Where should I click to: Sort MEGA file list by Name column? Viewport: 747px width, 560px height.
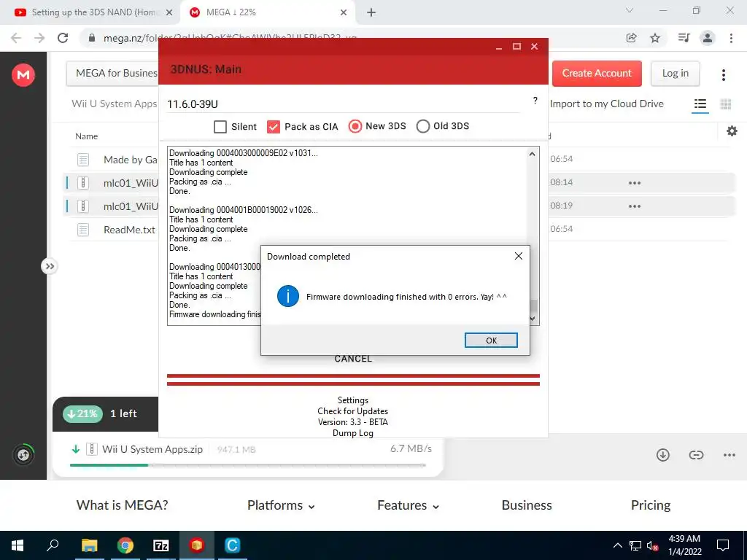pos(86,136)
